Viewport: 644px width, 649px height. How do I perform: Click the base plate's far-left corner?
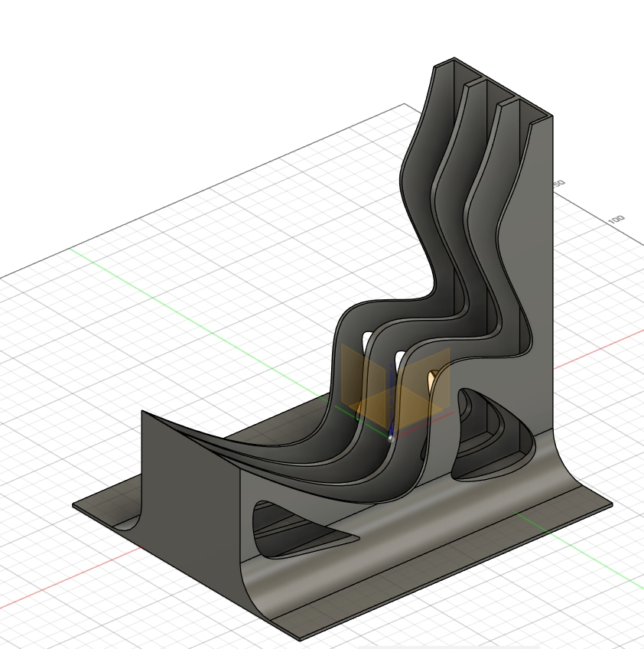(74, 505)
